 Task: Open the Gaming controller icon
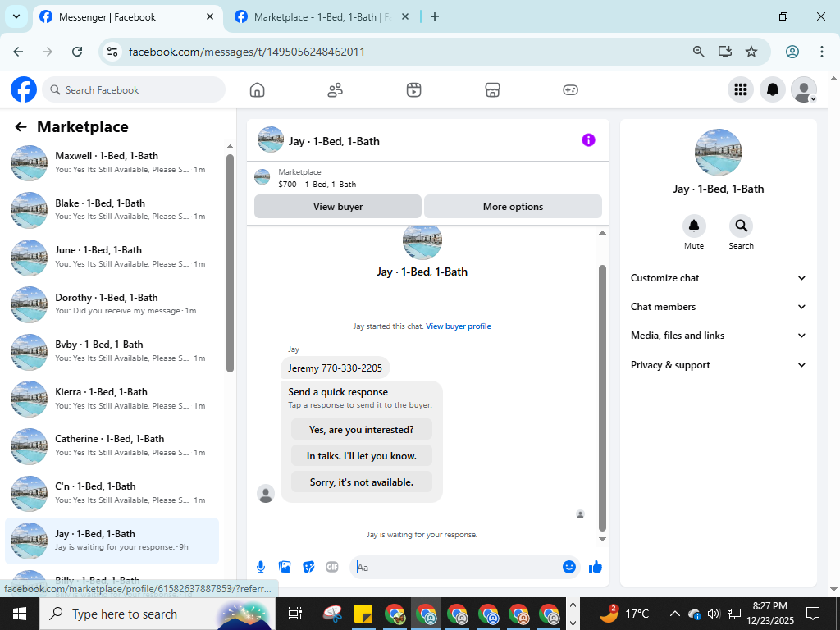coord(570,90)
